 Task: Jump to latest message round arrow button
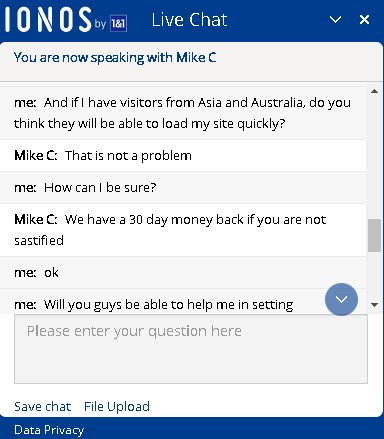341,299
